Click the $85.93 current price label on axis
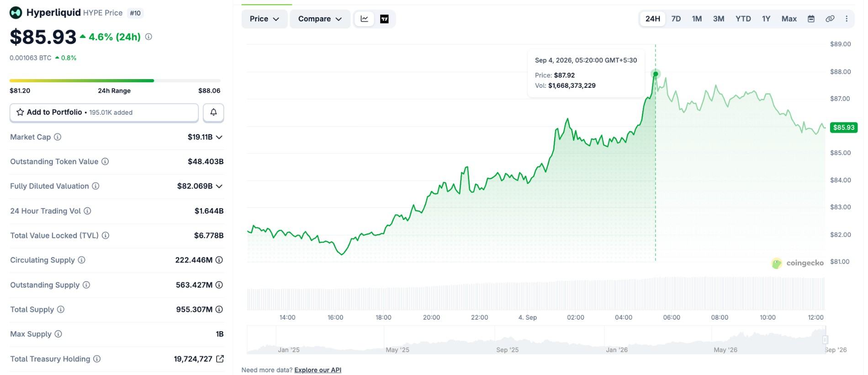 pos(844,128)
